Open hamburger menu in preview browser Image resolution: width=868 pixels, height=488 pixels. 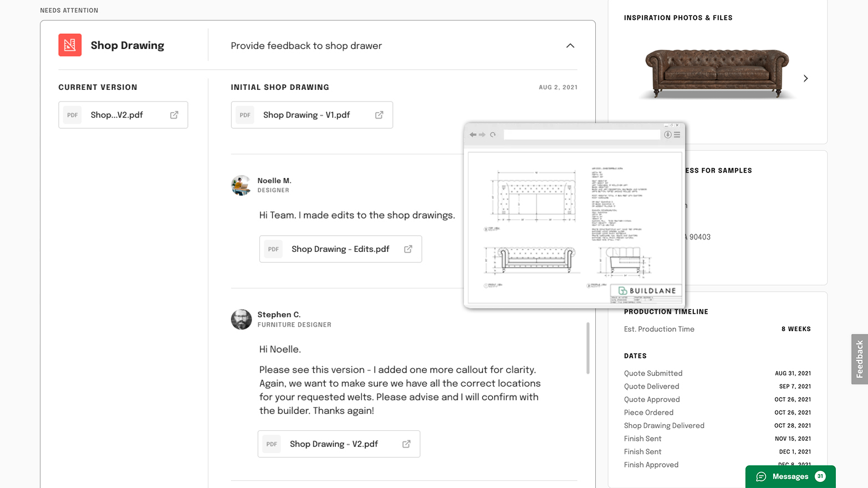click(x=677, y=135)
